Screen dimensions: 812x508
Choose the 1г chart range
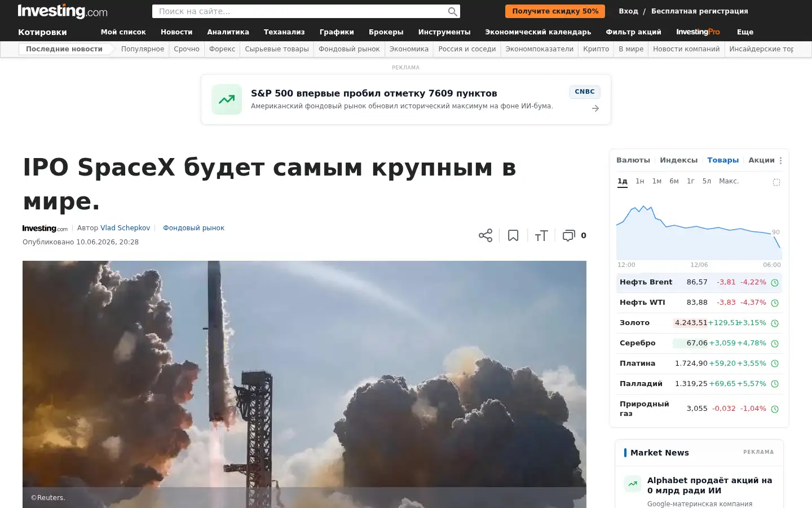click(x=691, y=181)
